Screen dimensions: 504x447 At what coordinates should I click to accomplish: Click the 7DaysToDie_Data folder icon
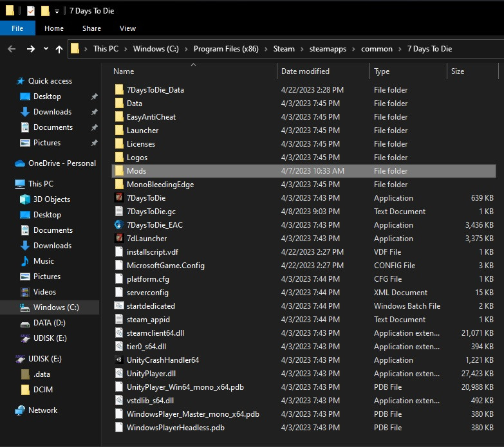[x=119, y=89]
